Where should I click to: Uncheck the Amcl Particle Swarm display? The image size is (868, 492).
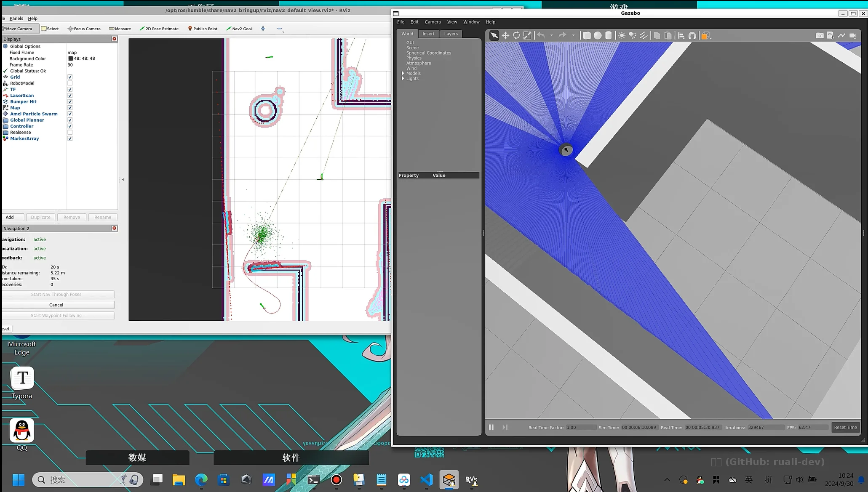click(70, 114)
